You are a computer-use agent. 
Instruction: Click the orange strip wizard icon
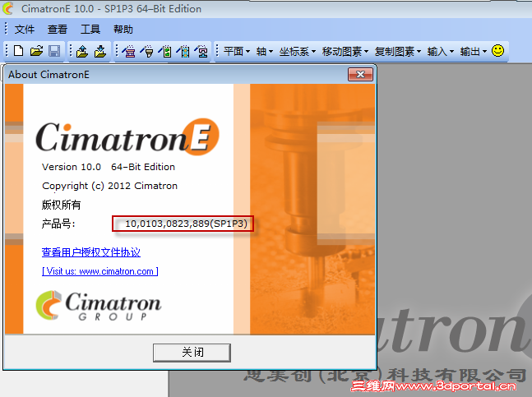183,51
